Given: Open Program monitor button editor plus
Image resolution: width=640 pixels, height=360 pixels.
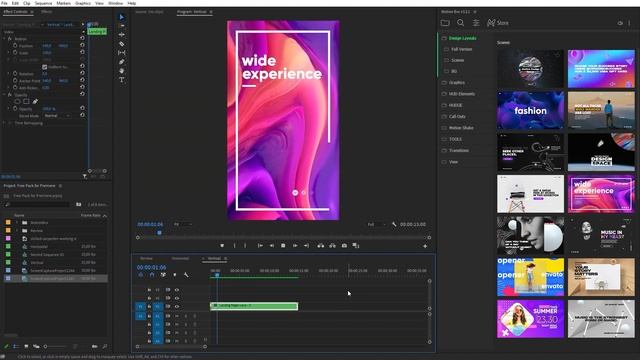Looking at the screenshot, I should 425,246.
